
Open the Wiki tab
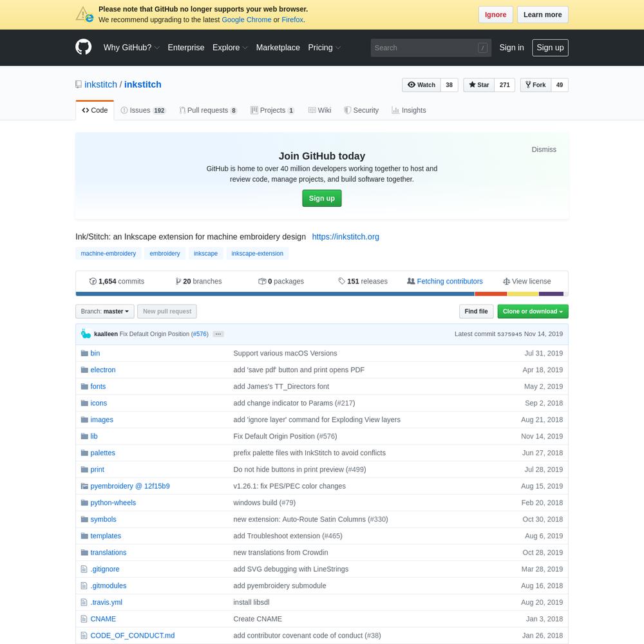click(319, 110)
